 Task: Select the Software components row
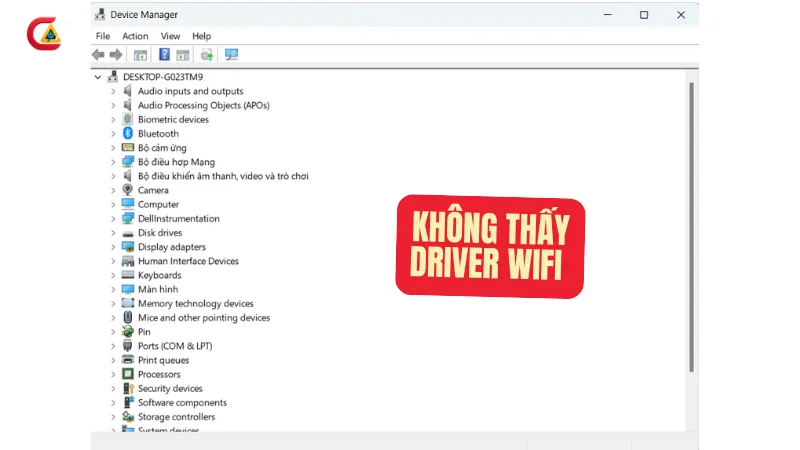pyautogui.click(x=182, y=403)
